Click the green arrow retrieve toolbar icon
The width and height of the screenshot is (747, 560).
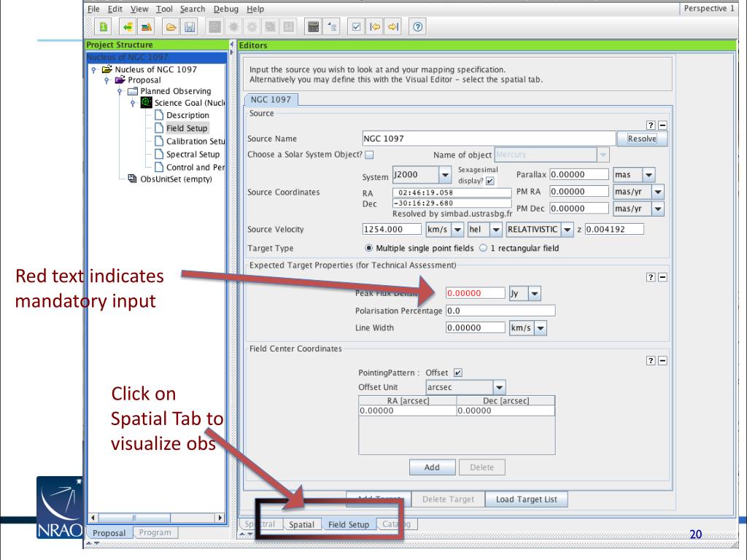point(128,27)
